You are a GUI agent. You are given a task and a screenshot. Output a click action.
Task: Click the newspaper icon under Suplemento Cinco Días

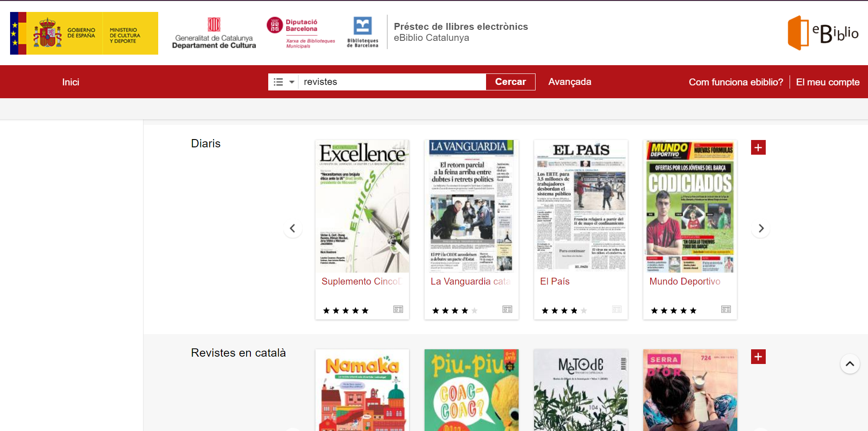coord(398,309)
